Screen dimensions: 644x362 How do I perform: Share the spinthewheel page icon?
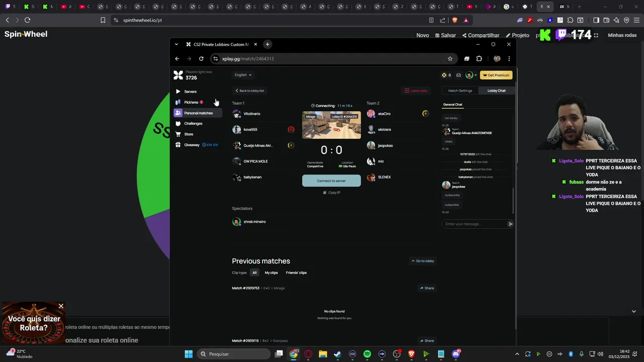pos(443,20)
